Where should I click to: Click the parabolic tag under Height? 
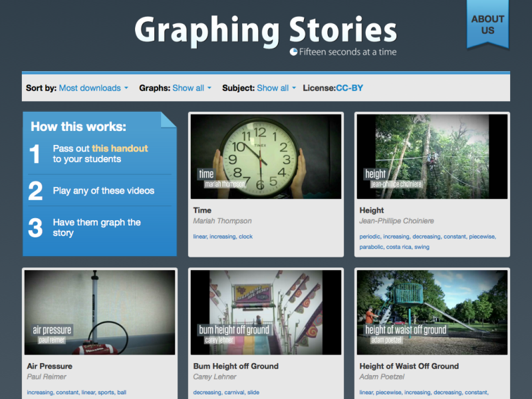coord(372,247)
